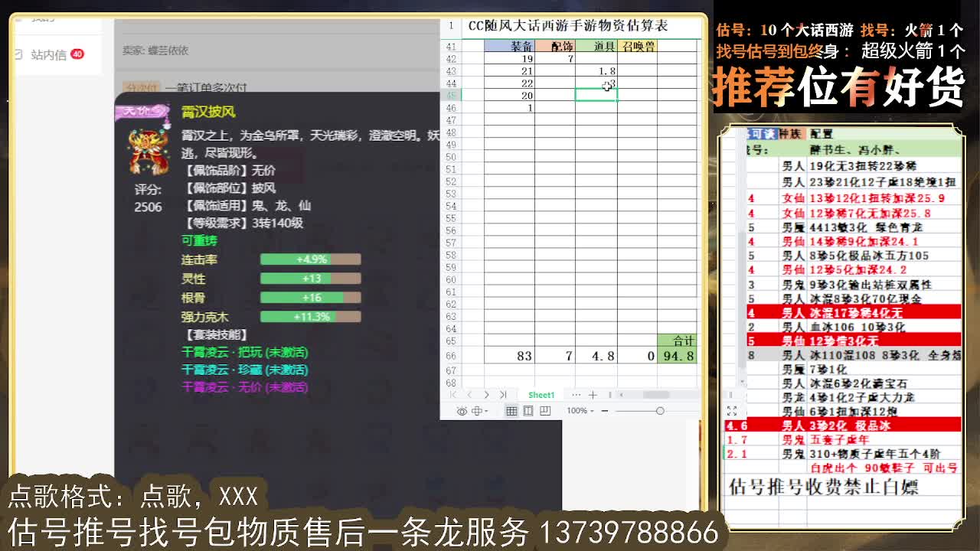The width and height of the screenshot is (980, 551).
Task: Click row 男人 8珍5化极品冰五方105
Action: coord(854,256)
